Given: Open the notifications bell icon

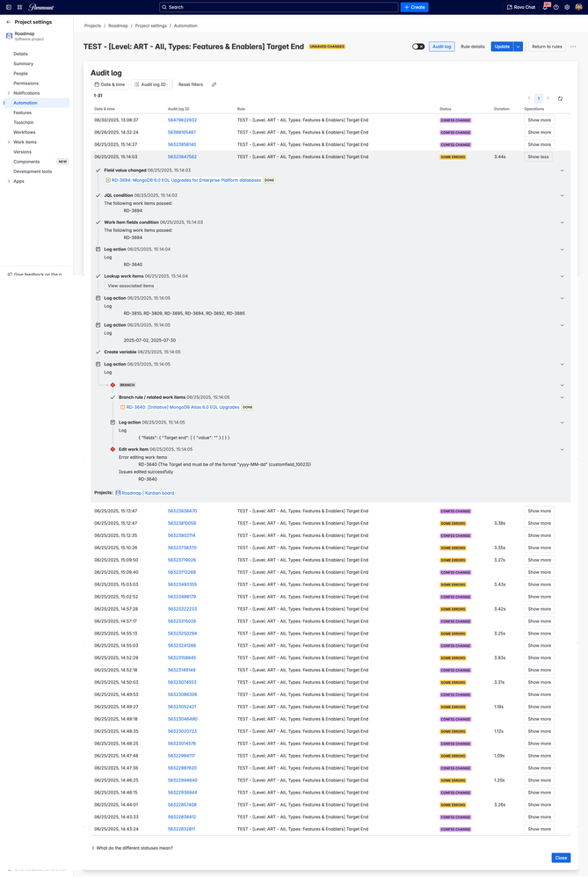Looking at the screenshot, I should point(546,6).
